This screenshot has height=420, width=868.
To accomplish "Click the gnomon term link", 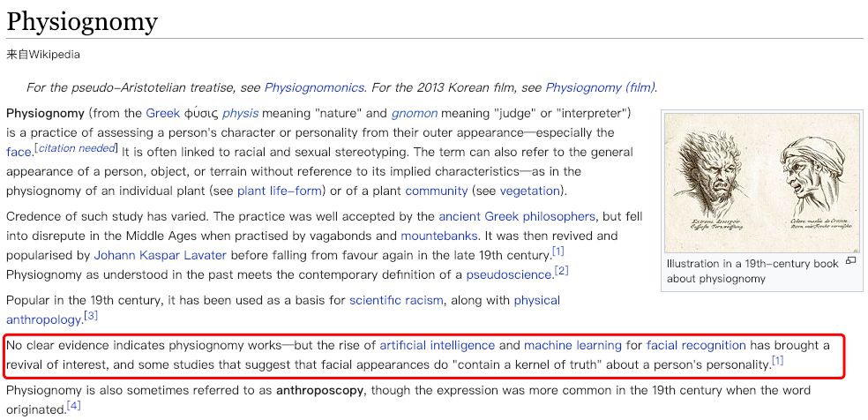I will [x=415, y=114].
